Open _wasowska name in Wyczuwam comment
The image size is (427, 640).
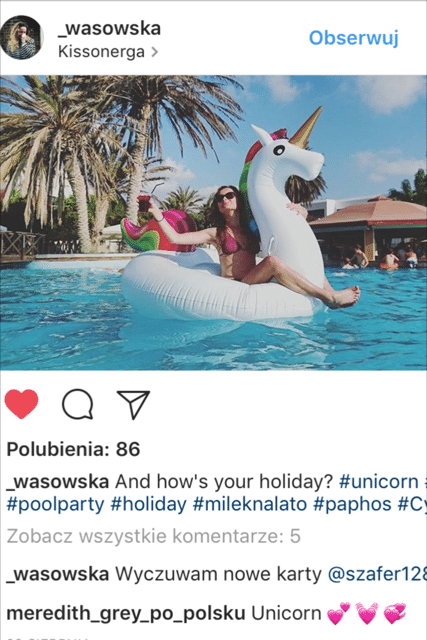point(58,574)
